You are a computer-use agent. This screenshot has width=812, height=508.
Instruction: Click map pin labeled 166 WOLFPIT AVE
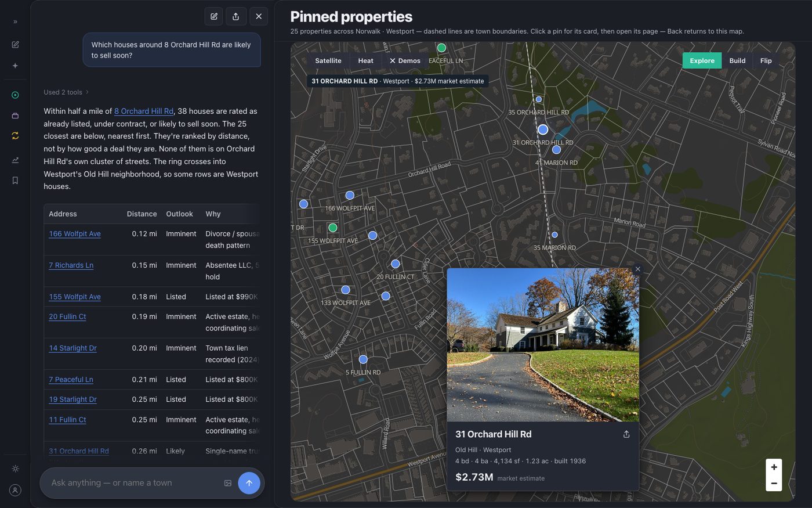(x=350, y=196)
